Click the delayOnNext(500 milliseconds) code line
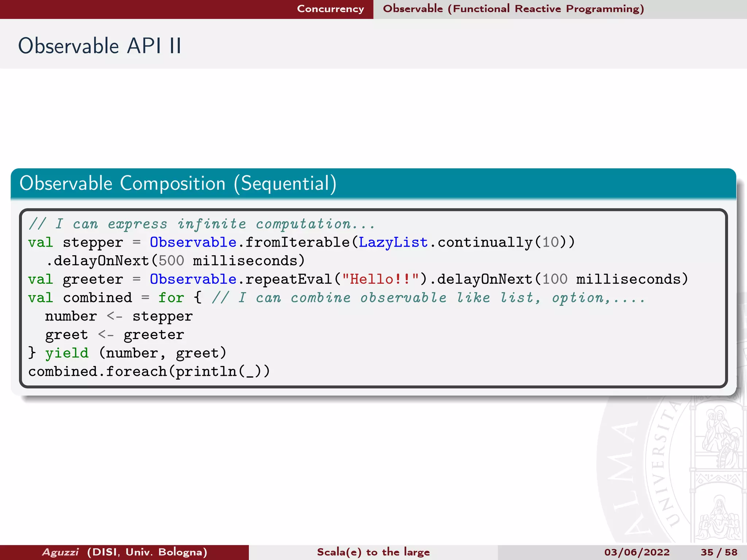This screenshot has width=747, height=560. click(175, 261)
